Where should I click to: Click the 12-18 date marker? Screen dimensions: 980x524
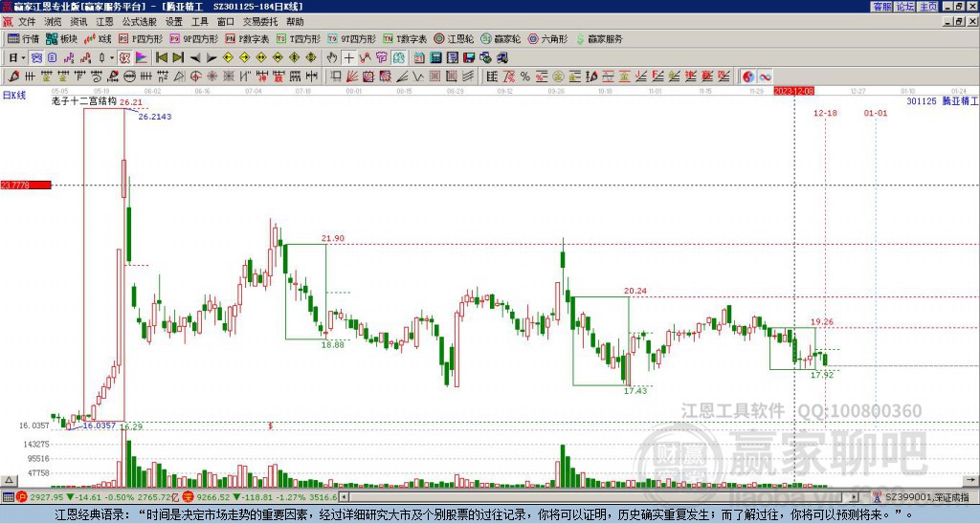pyautogui.click(x=825, y=113)
